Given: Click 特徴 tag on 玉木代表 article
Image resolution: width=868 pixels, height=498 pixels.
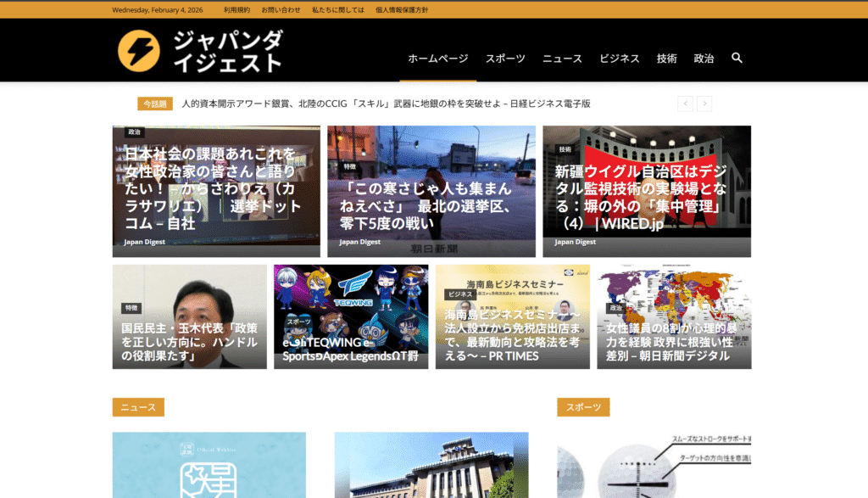Looking at the screenshot, I should [x=131, y=308].
